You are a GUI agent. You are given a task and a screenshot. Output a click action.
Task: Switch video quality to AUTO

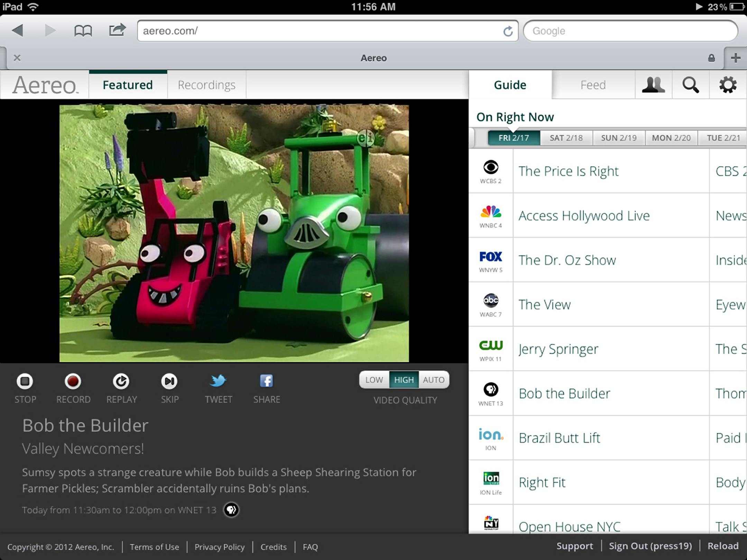[434, 380]
